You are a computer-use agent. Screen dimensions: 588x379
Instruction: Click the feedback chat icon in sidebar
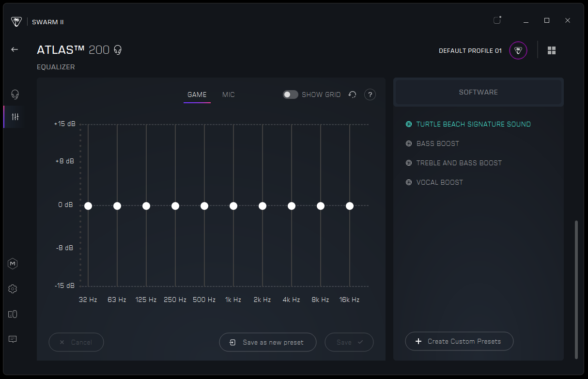(x=13, y=339)
